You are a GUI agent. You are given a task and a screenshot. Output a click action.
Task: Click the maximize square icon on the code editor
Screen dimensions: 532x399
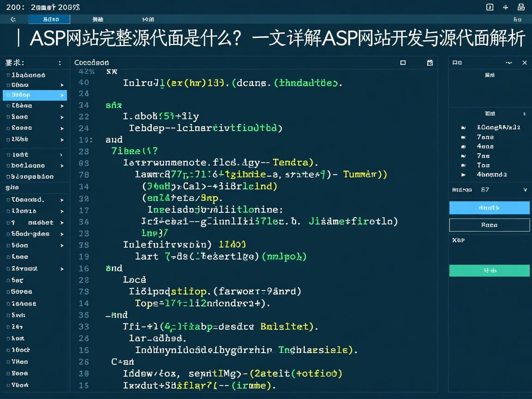[x=403, y=62]
